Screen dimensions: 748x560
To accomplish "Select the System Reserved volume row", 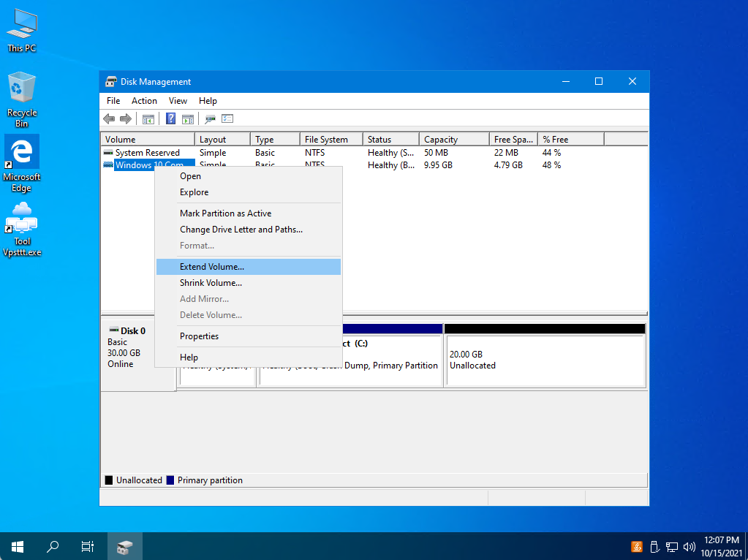I will pos(374,153).
